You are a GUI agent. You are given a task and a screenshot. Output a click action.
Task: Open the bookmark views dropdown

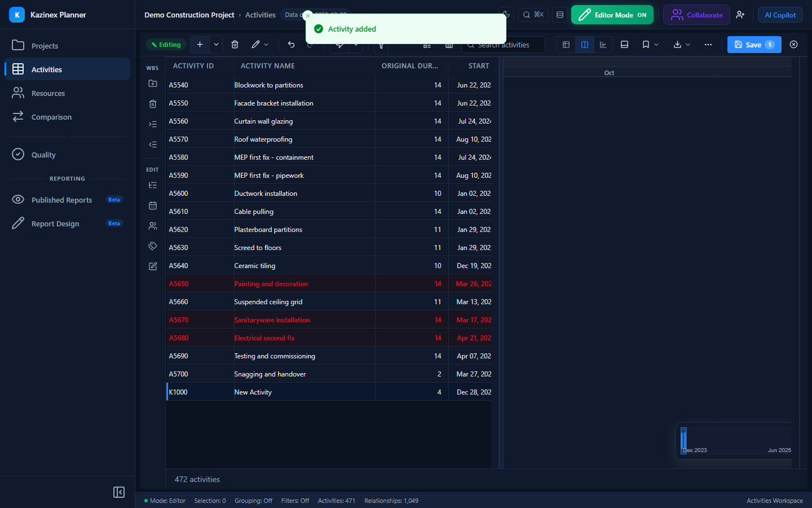click(650, 45)
